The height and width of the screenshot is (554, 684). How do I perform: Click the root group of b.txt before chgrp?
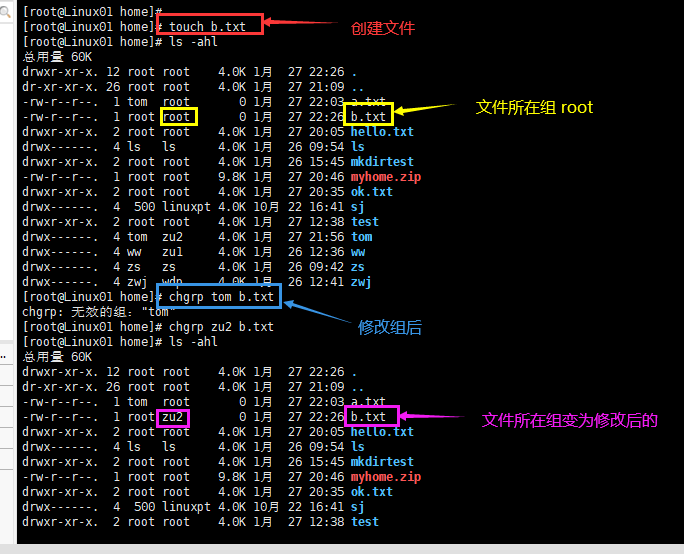[x=176, y=117]
